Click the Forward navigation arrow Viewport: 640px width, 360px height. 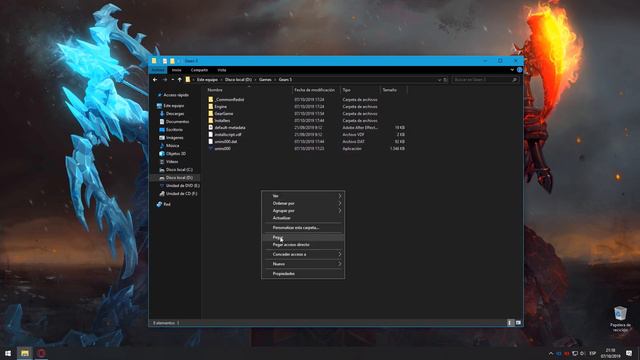tap(165, 80)
